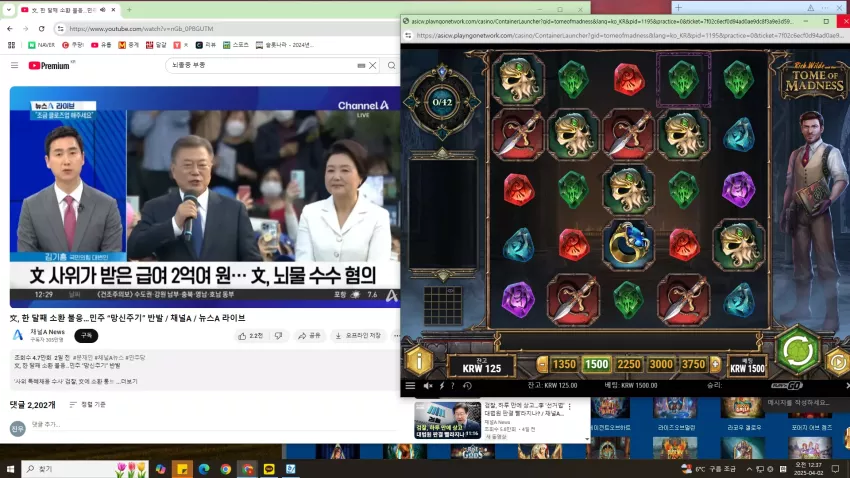Open the 채널A News channel avatar
The width and height of the screenshot is (850, 478).
pyautogui.click(x=18, y=335)
